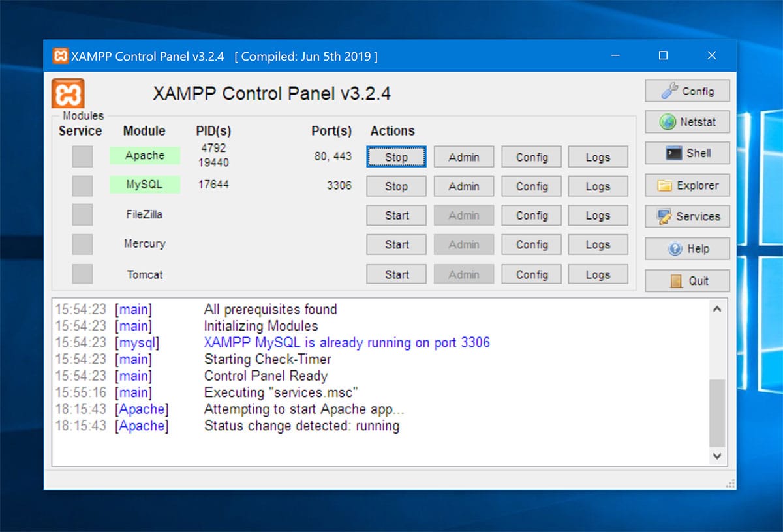Click the XAMPP logo in the title bar
Screen dimensions: 783x532
click(60, 56)
